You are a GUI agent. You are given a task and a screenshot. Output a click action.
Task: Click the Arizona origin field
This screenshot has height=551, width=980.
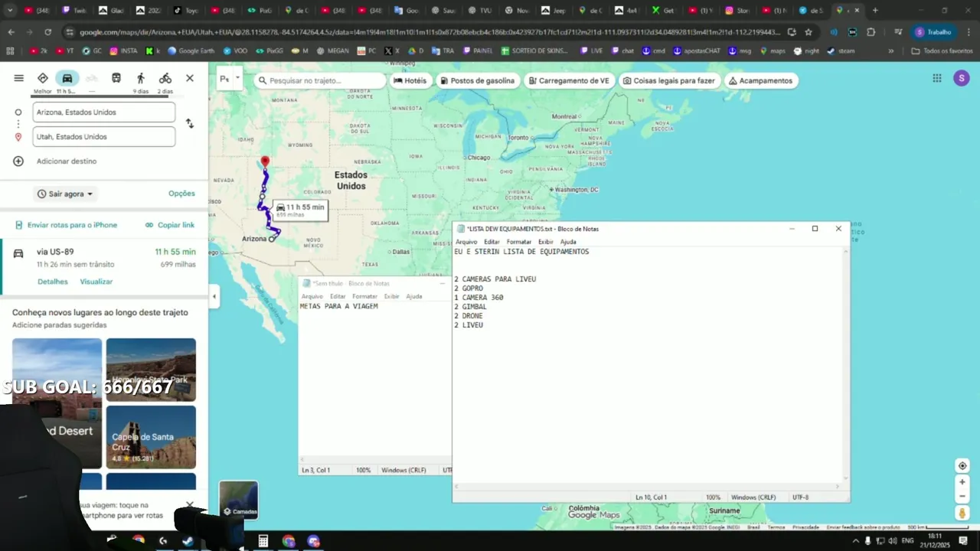click(103, 112)
